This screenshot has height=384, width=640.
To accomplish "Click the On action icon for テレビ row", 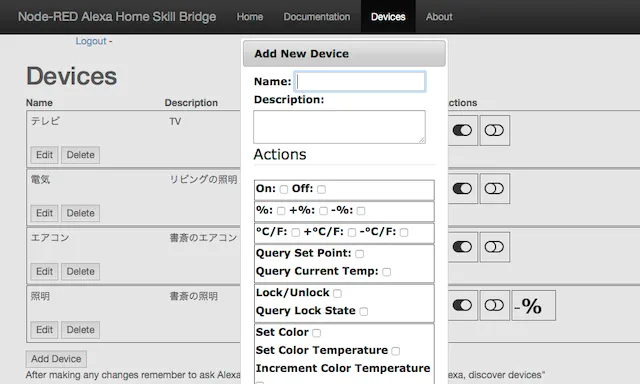I will pyautogui.click(x=462, y=131).
